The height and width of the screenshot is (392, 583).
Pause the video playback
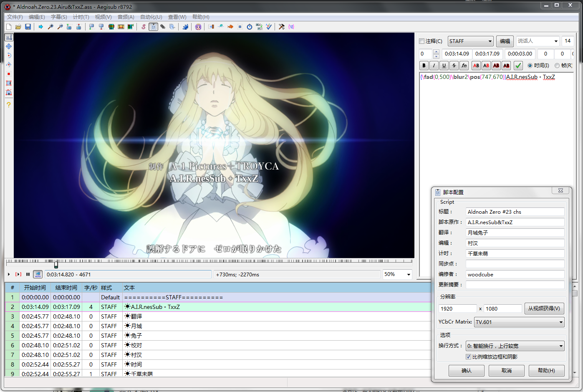click(28, 274)
